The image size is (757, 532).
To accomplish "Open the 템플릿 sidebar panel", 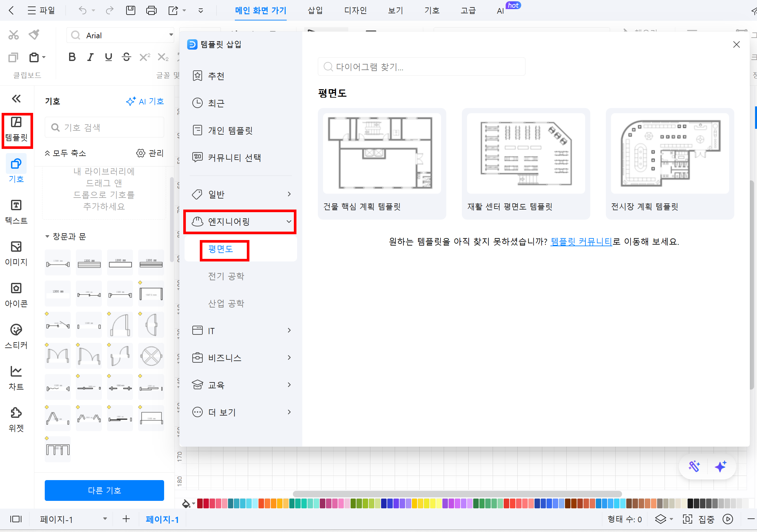I will [16, 129].
